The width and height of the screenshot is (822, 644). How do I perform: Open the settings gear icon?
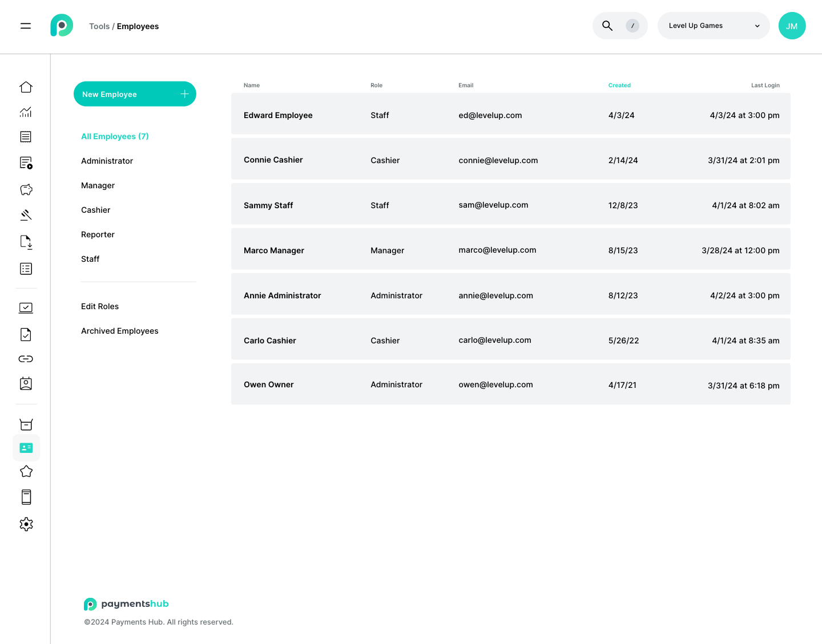(x=26, y=524)
